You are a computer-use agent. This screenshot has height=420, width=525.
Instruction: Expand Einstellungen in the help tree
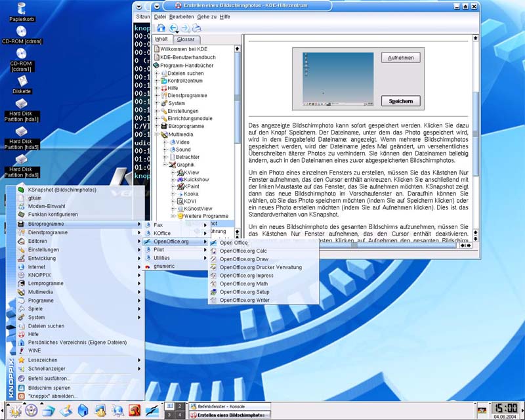click(157, 111)
